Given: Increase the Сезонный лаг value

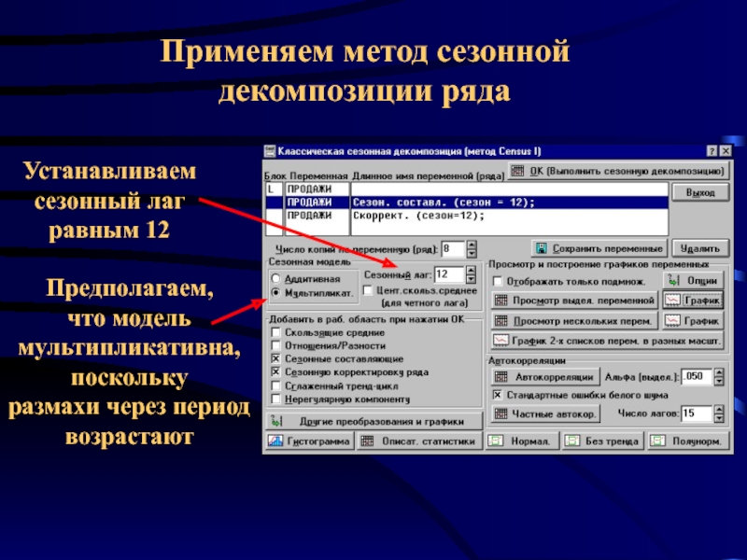Looking at the screenshot, I should tap(471, 270).
